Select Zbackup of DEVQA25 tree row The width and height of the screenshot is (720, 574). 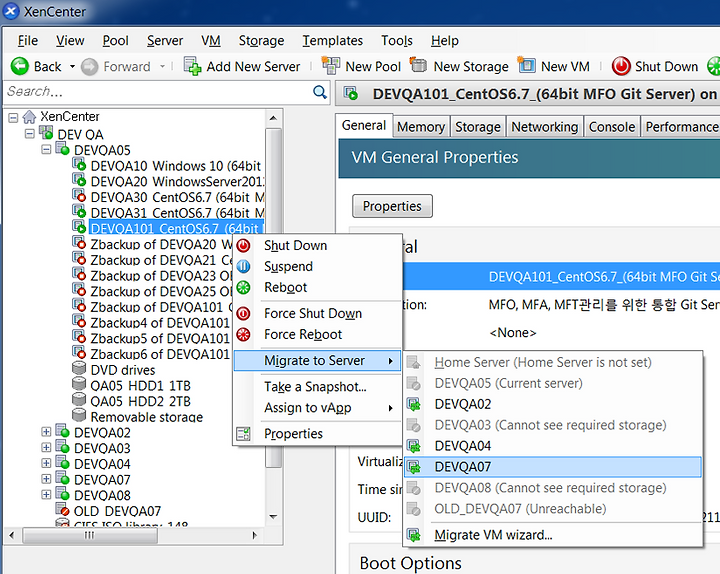click(x=161, y=292)
